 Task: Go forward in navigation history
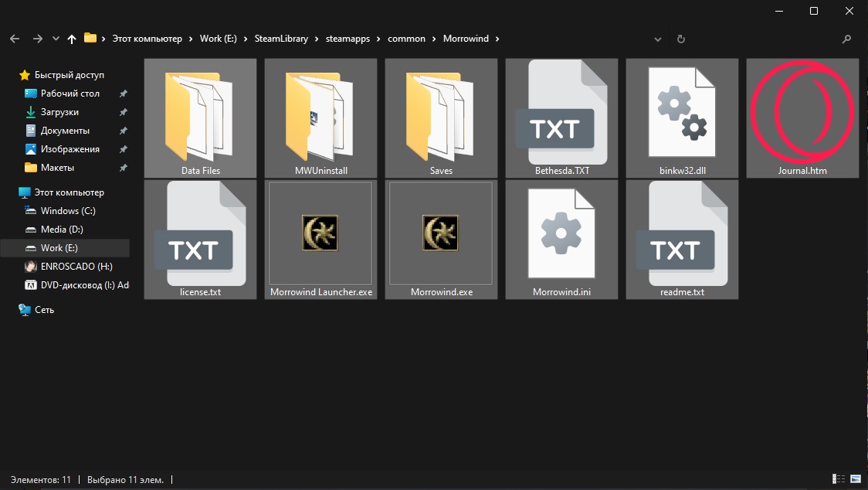(38, 39)
